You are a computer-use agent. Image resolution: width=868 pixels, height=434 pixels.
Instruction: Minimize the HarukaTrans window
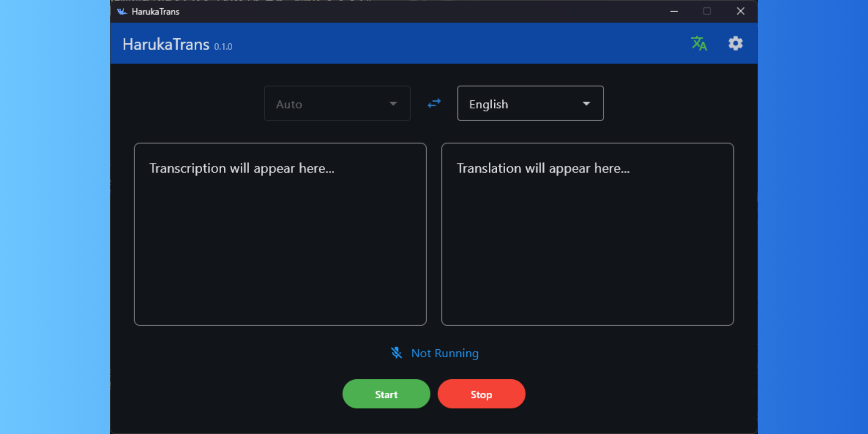click(x=674, y=11)
